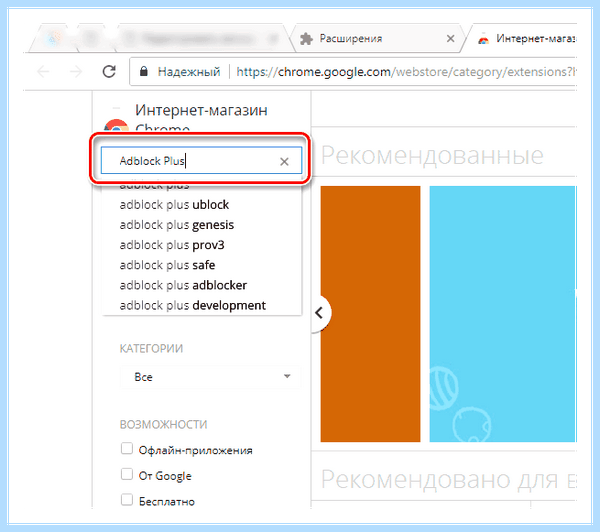Choose suggestion adblock plus adblocker
This screenshot has width=600, height=532.
pyautogui.click(x=202, y=285)
